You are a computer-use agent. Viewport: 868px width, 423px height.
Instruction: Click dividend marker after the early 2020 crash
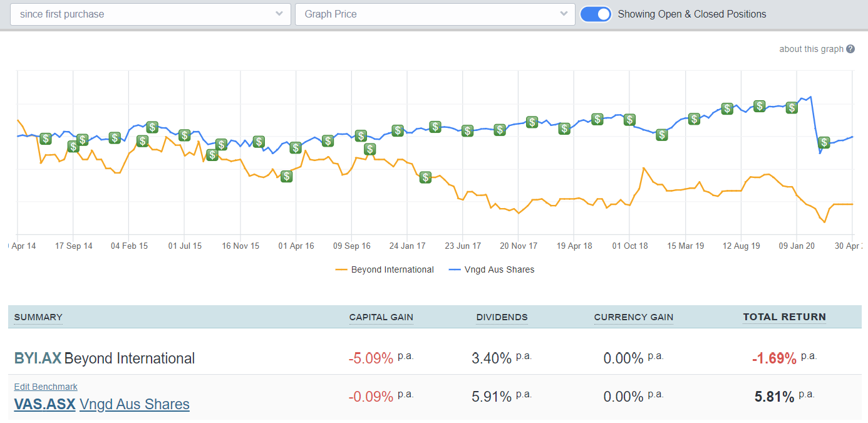(x=824, y=142)
